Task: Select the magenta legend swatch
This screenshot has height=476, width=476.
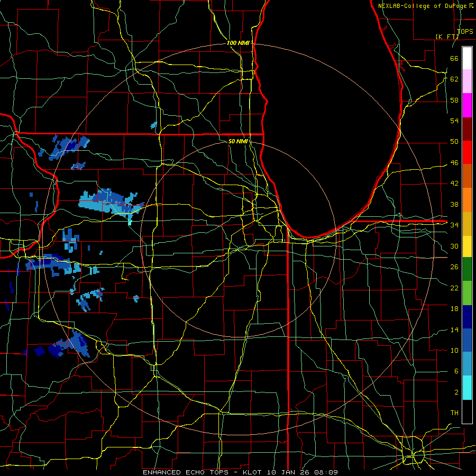Action: pos(467,105)
